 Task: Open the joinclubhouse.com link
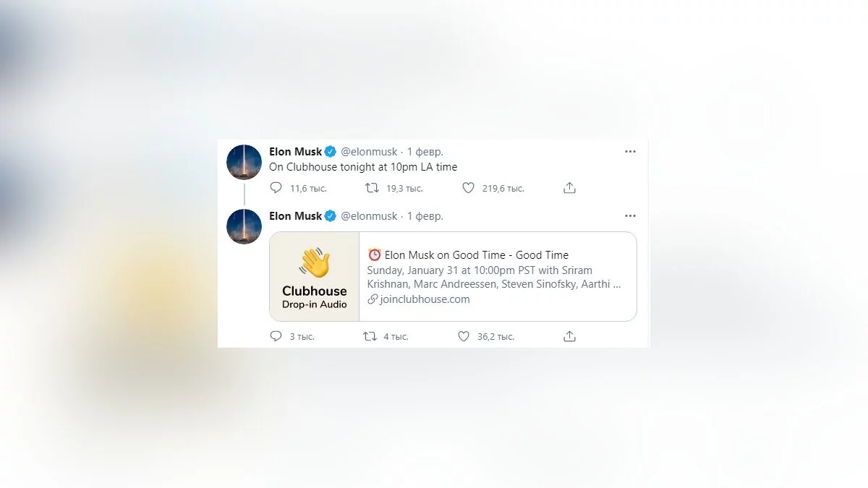pyautogui.click(x=425, y=299)
